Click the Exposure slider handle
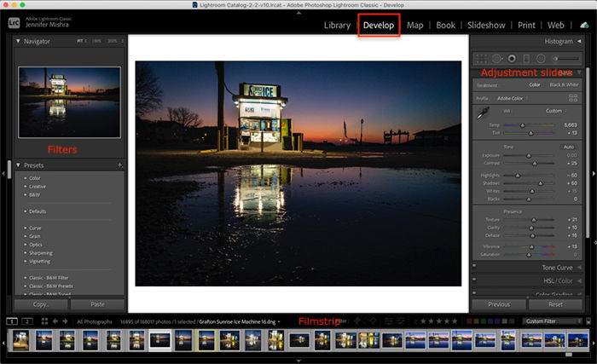Screen dimensions: 597x364 (529, 155)
